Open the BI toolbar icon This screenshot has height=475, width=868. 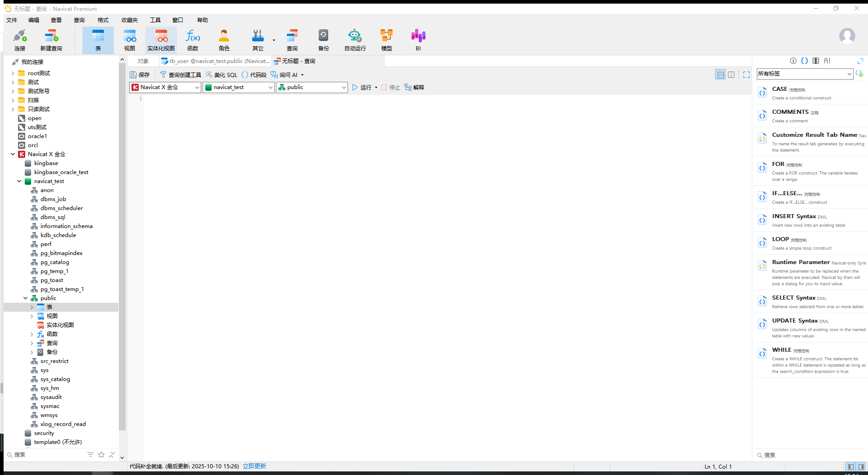(418, 40)
